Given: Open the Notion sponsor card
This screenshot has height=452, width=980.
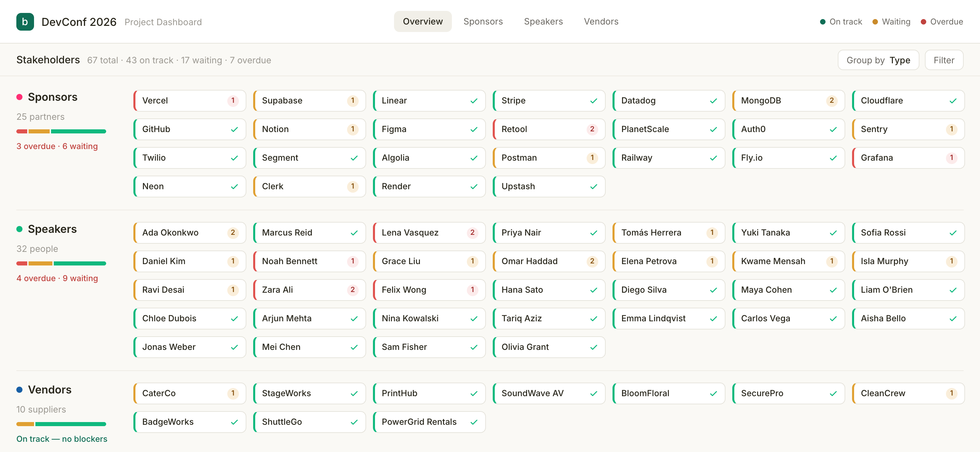Looking at the screenshot, I should pyautogui.click(x=310, y=129).
